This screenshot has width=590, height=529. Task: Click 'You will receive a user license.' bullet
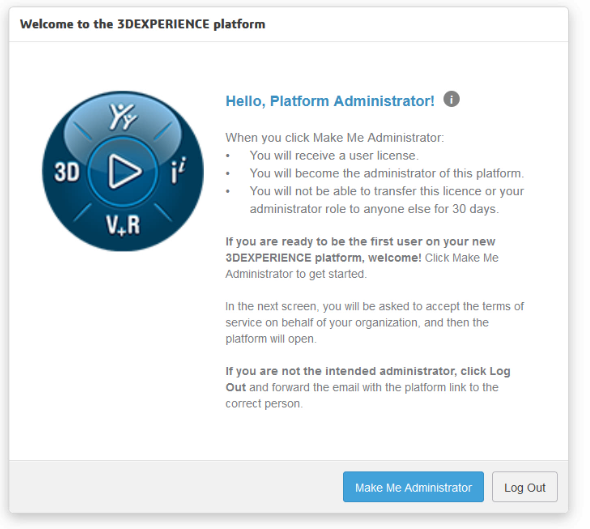click(334, 155)
